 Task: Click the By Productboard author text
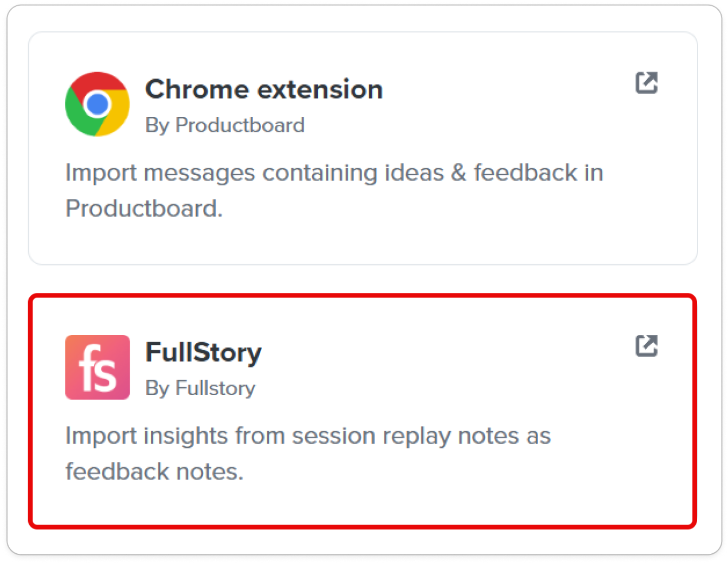[225, 125]
